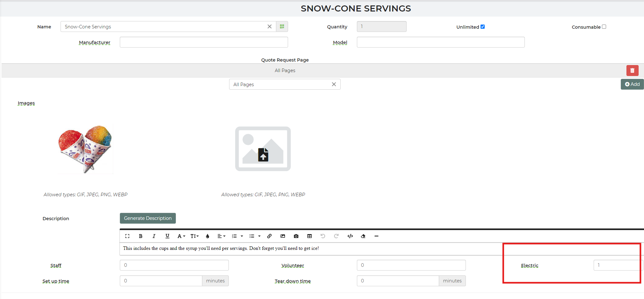The width and height of the screenshot is (644, 299).
Task: Click the Generate Description button
Action: click(x=148, y=218)
